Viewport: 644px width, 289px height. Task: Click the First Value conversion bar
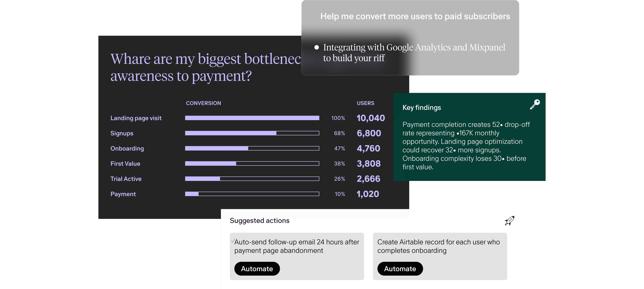252,164
